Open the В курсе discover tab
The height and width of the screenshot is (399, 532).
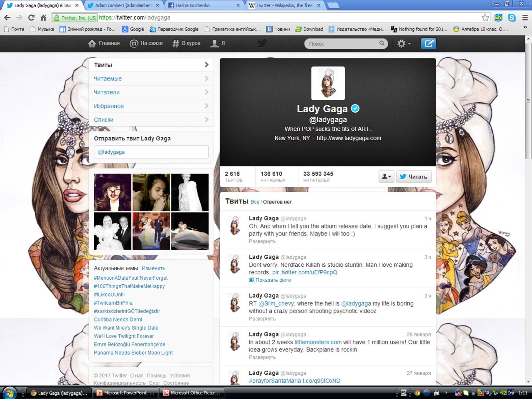tap(186, 43)
